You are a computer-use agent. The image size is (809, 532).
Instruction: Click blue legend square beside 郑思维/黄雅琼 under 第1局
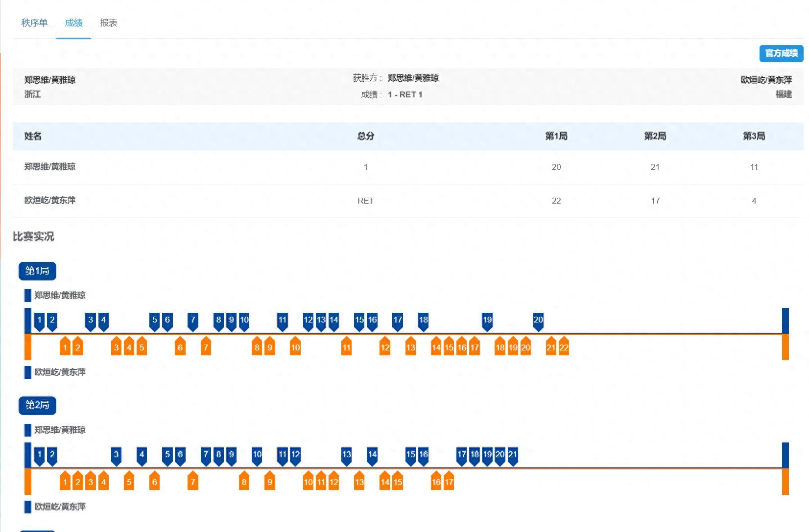tap(28, 296)
